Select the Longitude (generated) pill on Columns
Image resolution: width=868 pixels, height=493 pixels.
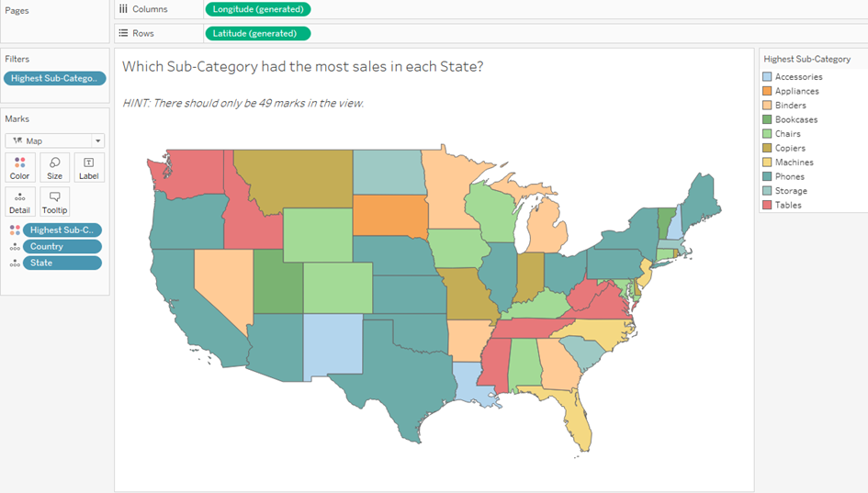[x=257, y=9]
